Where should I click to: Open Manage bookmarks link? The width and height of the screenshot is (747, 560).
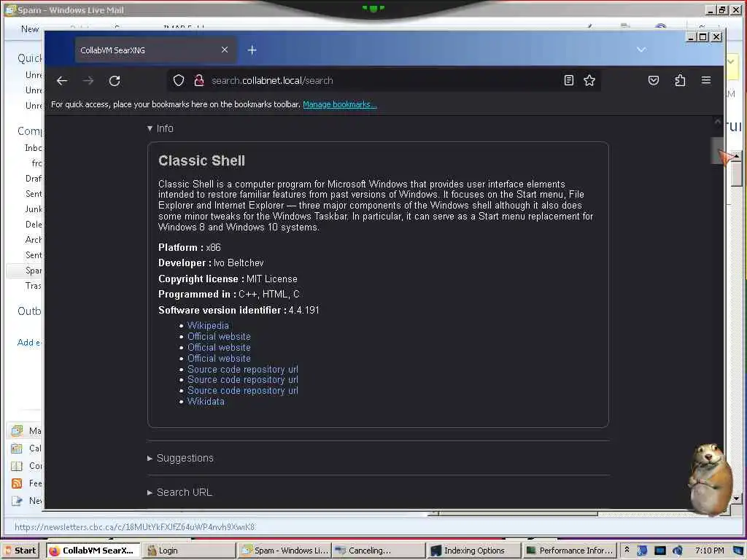click(x=340, y=104)
